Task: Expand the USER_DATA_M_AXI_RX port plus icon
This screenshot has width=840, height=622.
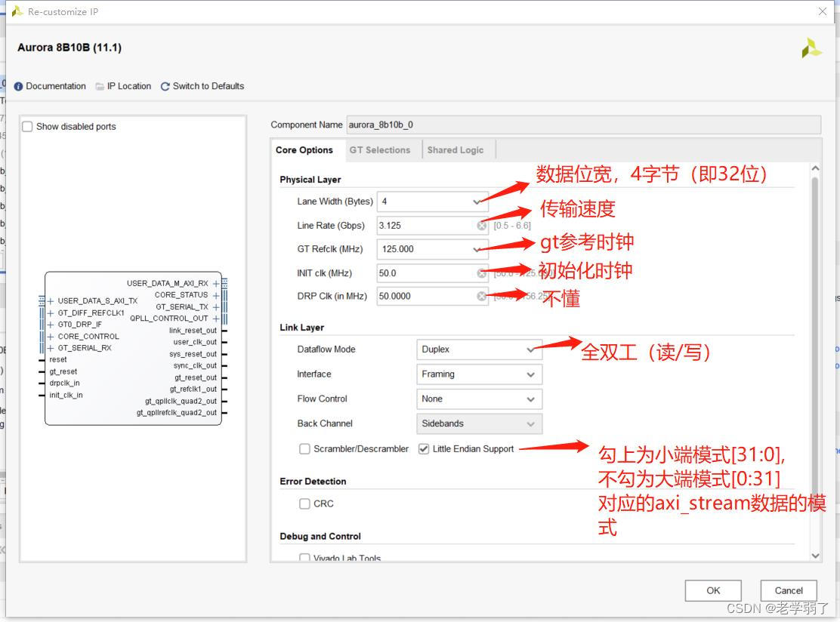Action: pyautogui.click(x=215, y=283)
